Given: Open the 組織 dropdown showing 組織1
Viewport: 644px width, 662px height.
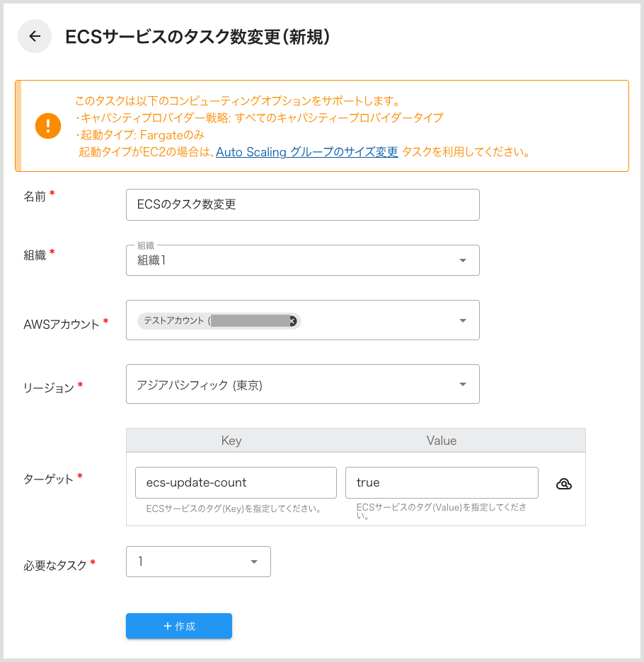Looking at the screenshot, I should click(x=463, y=260).
